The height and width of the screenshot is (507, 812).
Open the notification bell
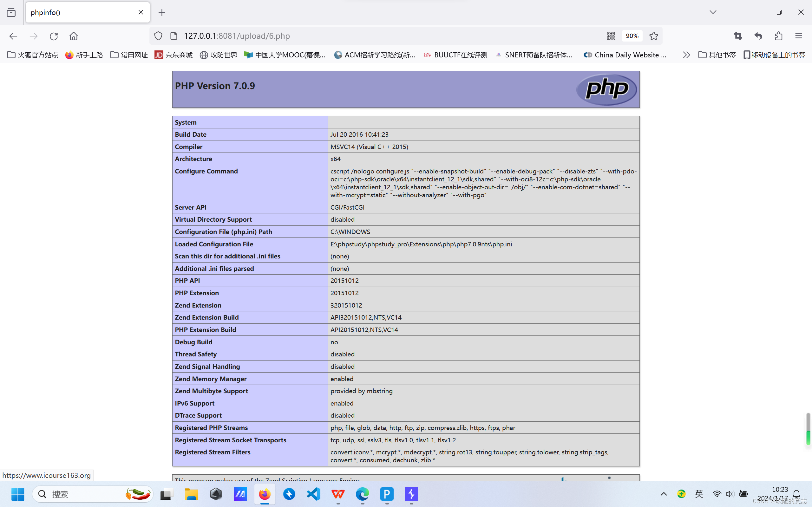[x=796, y=494]
